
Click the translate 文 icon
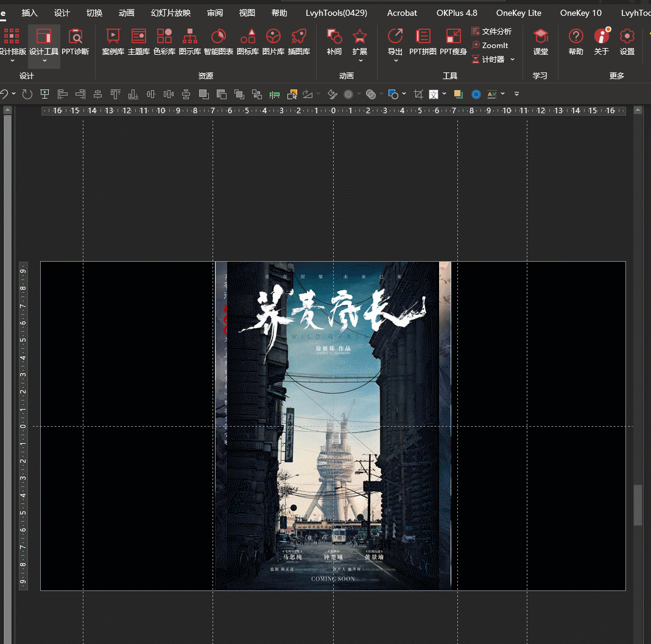pyautogui.click(x=434, y=94)
